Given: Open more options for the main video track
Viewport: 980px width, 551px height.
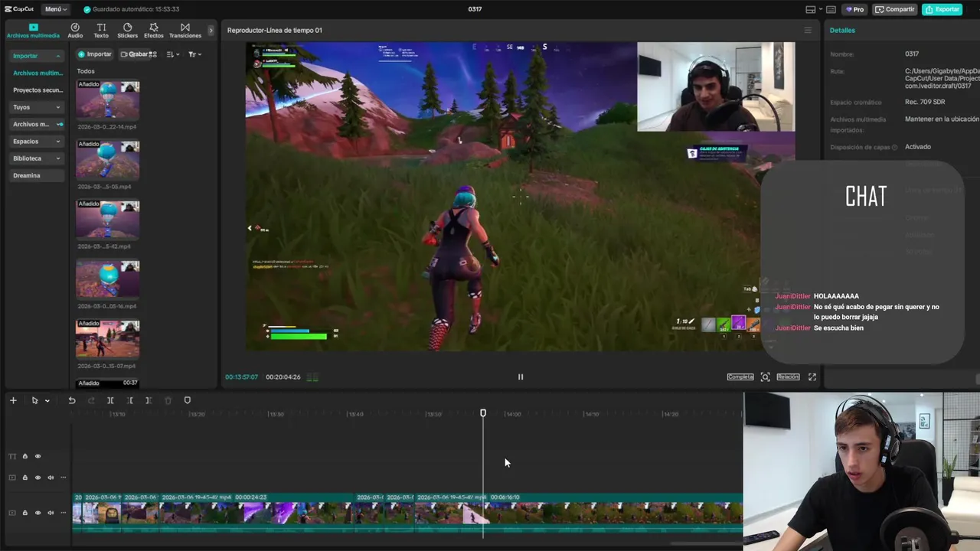Looking at the screenshot, I should [x=64, y=513].
